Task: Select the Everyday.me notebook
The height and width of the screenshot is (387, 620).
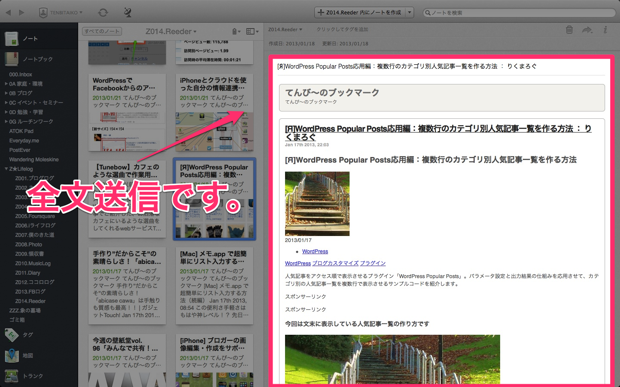Action: point(24,140)
